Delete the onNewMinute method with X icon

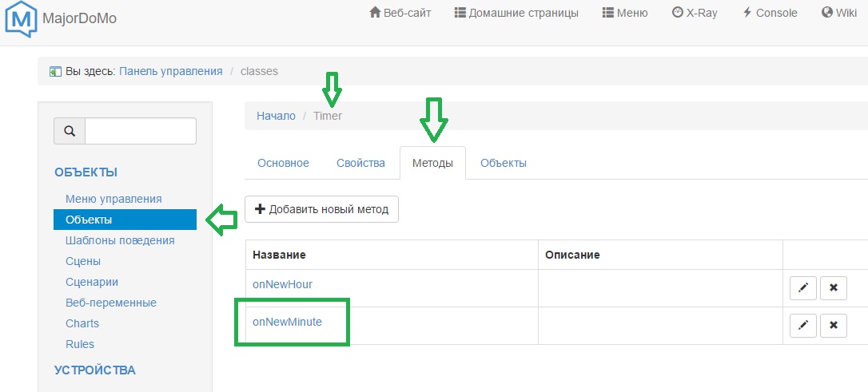point(834,326)
